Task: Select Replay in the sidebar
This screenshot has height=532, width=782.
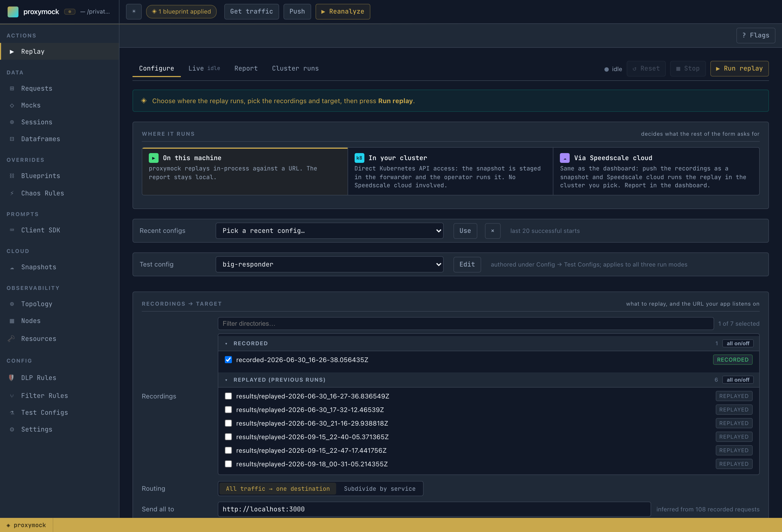Action: coord(59,52)
